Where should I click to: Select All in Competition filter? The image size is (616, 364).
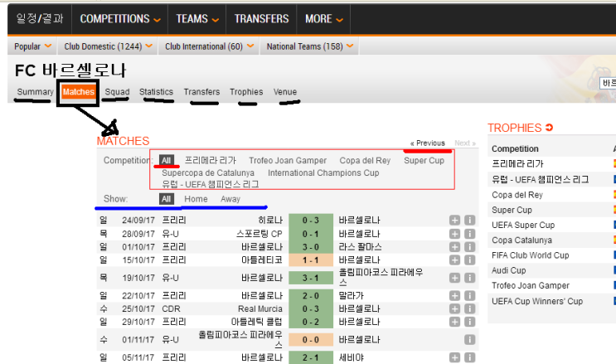pos(166,160)
